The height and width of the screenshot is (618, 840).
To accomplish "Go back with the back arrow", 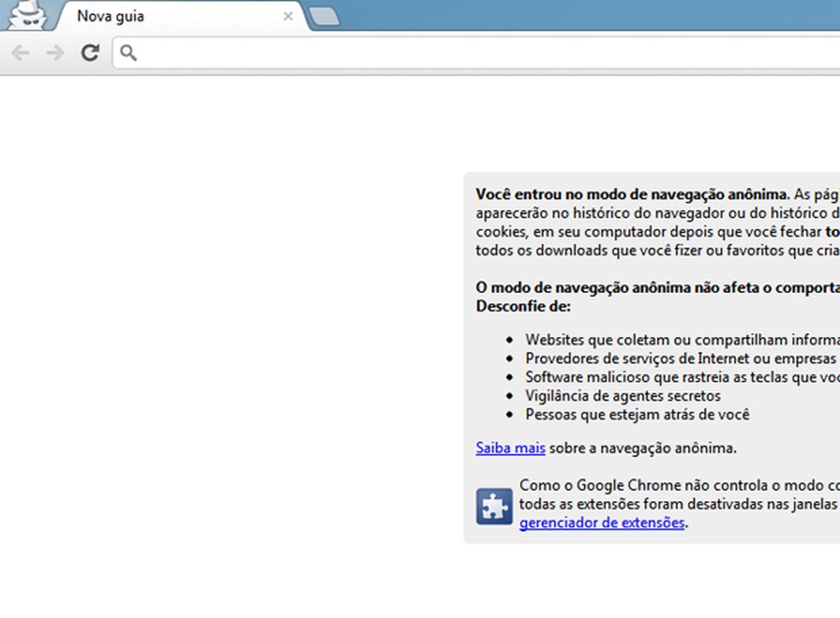I will (20, 52).
